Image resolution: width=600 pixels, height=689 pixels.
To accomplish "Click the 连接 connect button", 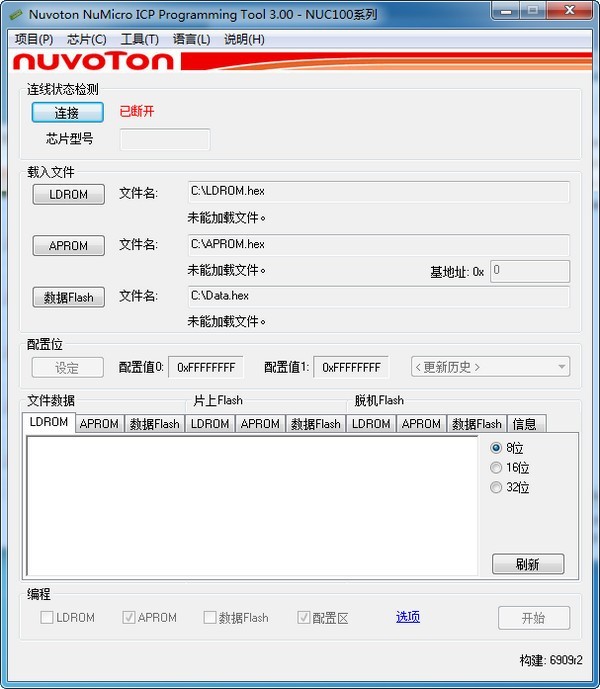I will (x=68, y=112).
